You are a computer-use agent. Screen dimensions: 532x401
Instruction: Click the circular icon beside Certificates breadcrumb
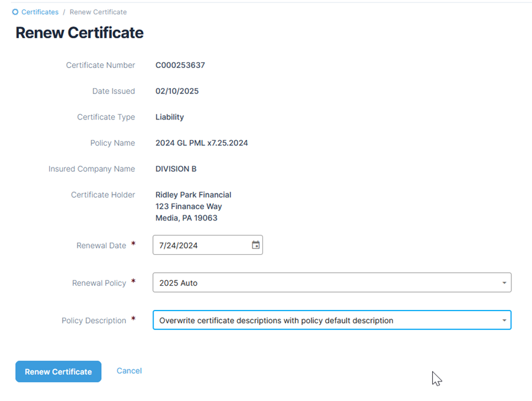point(15,12)
